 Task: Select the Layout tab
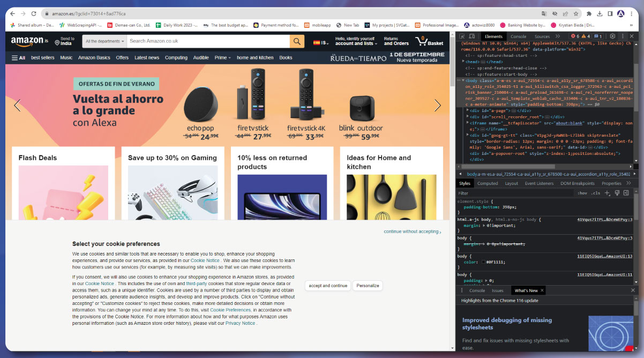tap(511, 183)
